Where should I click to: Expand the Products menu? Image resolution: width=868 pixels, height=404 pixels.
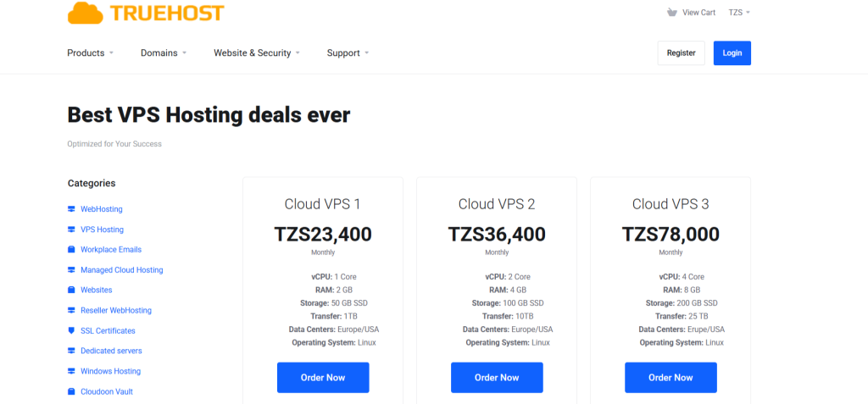(90, 53)
